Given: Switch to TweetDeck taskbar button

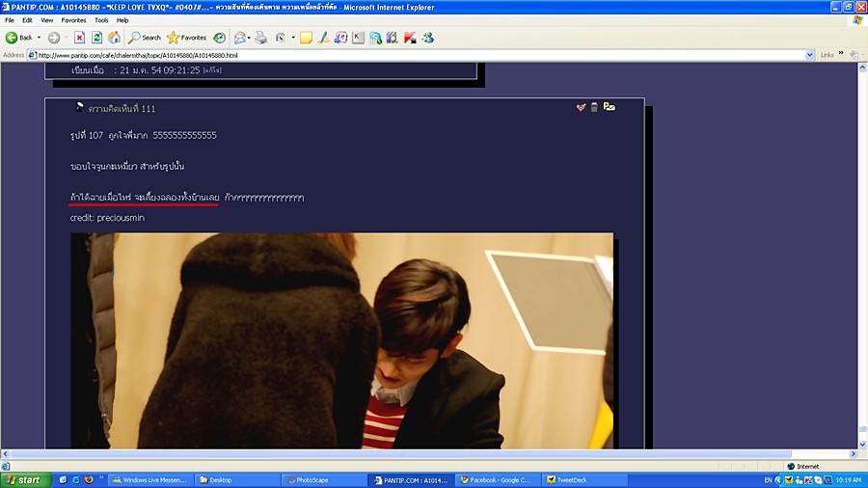Looking at the screenshot, I should pos(583,480).
